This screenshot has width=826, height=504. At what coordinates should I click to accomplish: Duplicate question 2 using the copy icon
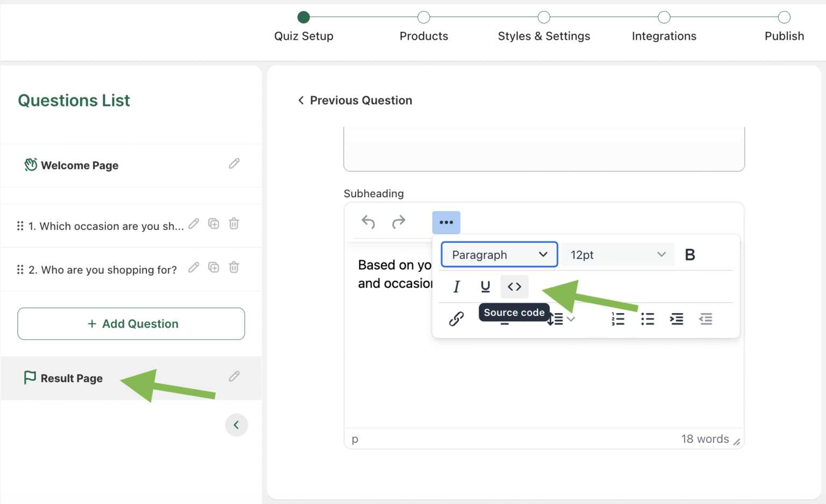213,267
